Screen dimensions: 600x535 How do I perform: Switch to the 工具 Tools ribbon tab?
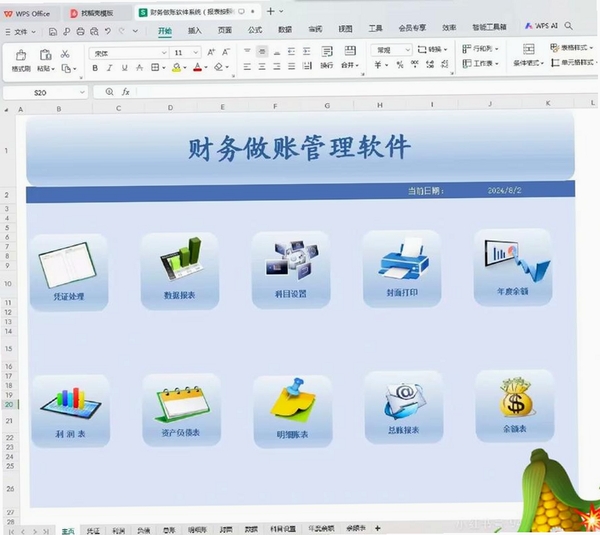[x=375, y=28]
